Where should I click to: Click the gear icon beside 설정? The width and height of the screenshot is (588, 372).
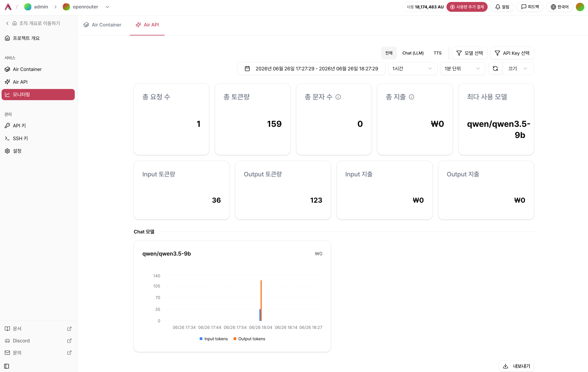[7, 151]
